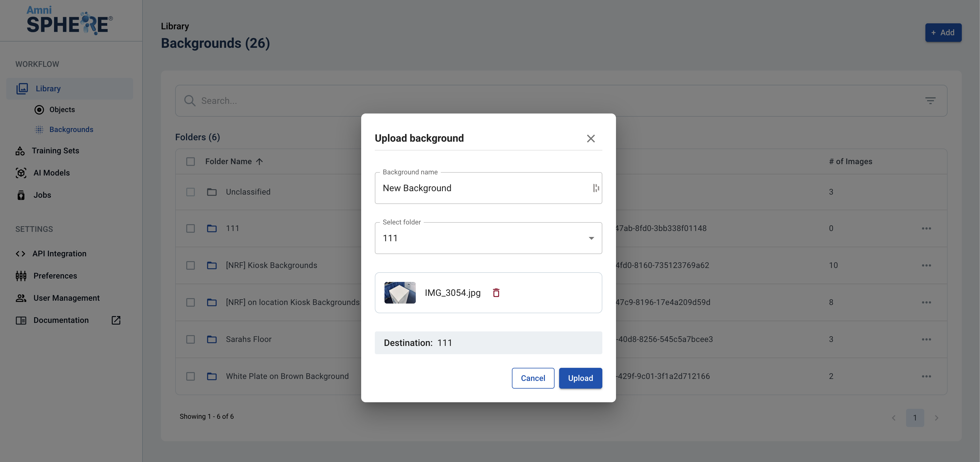Check the Unclassified folder checkbox
This screenshot has width=980, height=462.
191,192
